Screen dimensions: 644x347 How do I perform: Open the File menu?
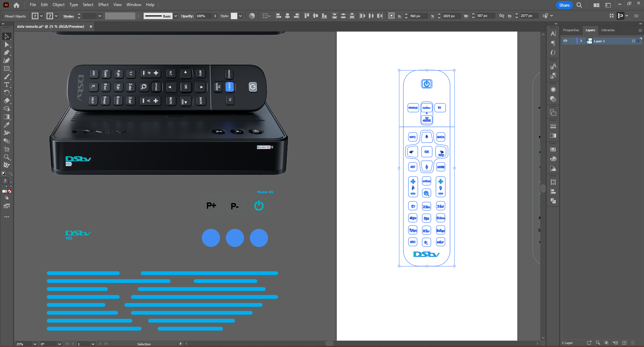coord(33,5)
